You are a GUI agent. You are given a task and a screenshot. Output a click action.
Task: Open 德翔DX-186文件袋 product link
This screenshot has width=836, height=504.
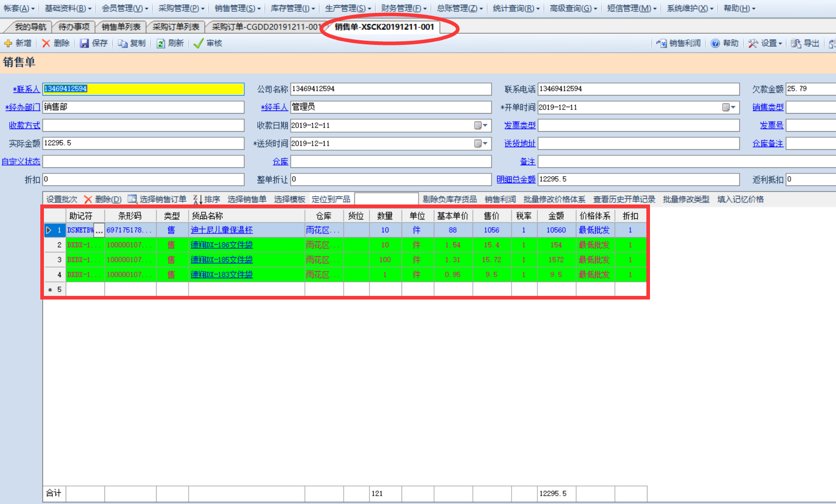tap(222, 245)
